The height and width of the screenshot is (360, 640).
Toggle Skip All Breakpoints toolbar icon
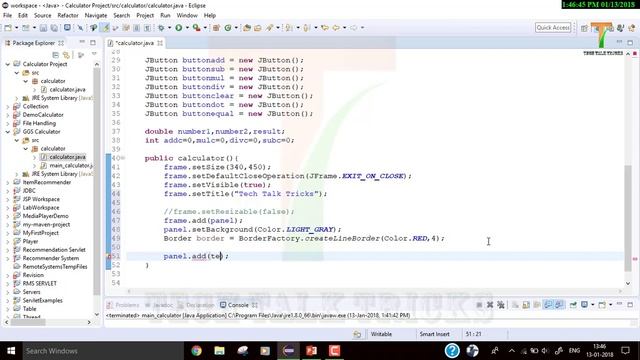pyautogui.click(x=80, y=28)
